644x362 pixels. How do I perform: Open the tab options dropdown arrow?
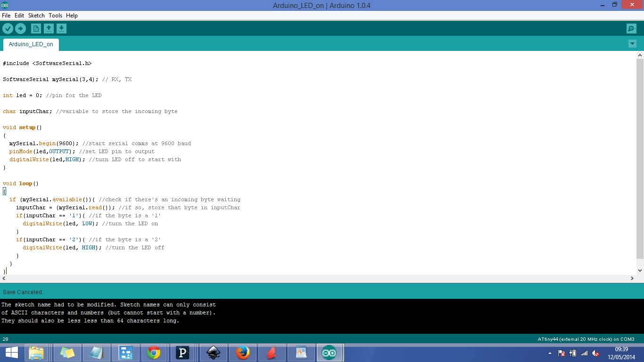pyautogui.click(x=632, y=44)
